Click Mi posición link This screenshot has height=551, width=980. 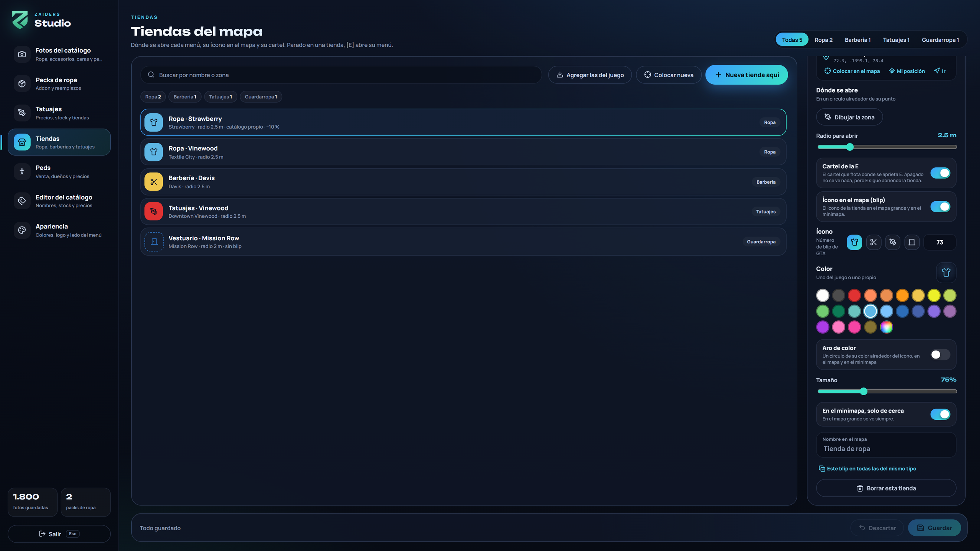coord(906,71)
